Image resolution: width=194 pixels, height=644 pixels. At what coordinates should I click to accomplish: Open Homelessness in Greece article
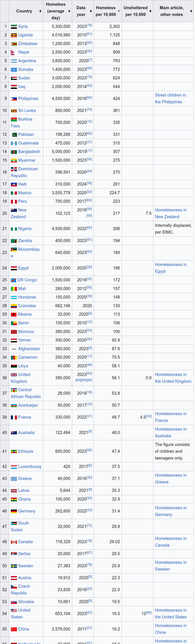(171, 479)
